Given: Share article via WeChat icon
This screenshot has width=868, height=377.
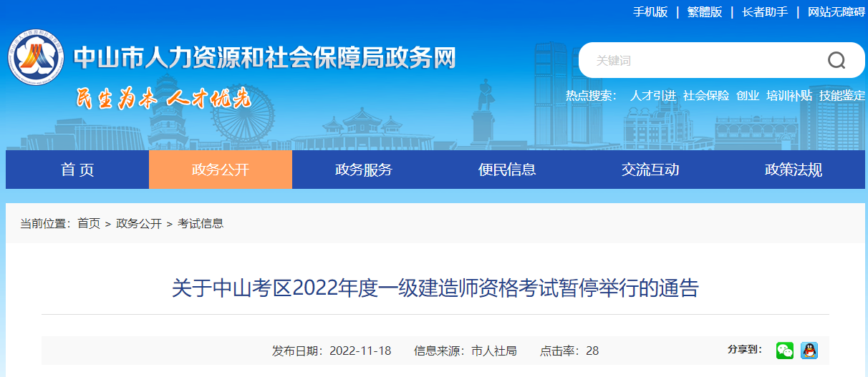Looking at the screenshot, I should click(x=785, y=351).
